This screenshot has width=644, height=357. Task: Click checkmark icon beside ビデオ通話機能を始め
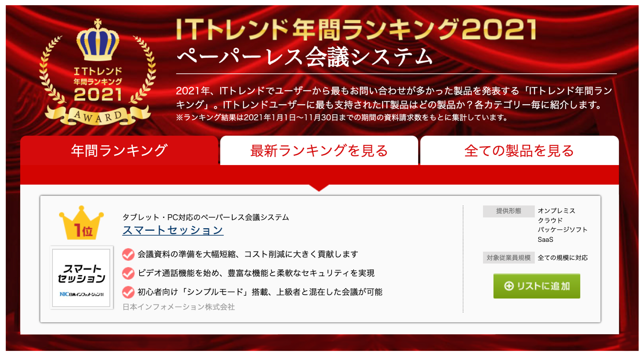tap(128, 273)
